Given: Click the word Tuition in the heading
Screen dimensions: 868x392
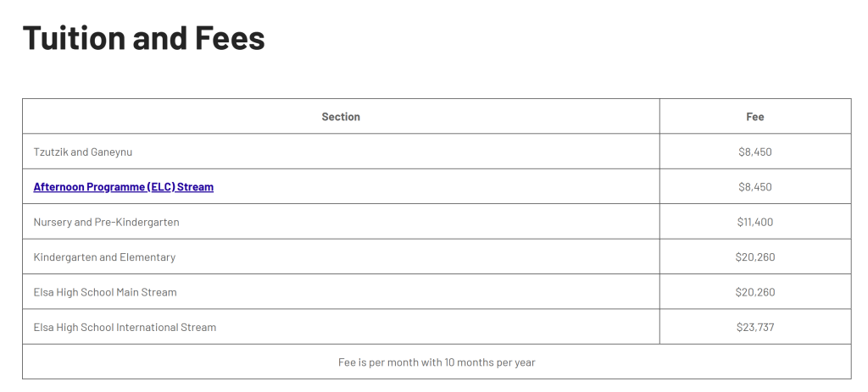Looking at the screenshot, I should pyautogui.click(x=71, y=38).
